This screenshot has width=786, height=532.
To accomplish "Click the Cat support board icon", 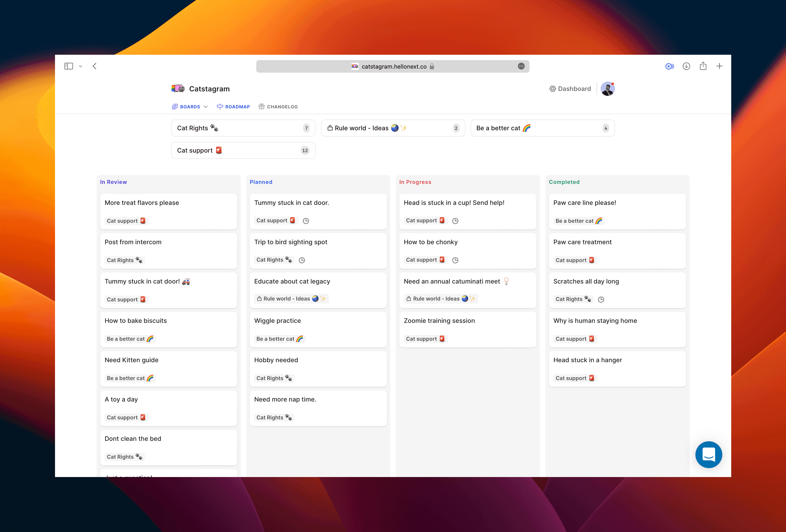I will coord(219,150).
